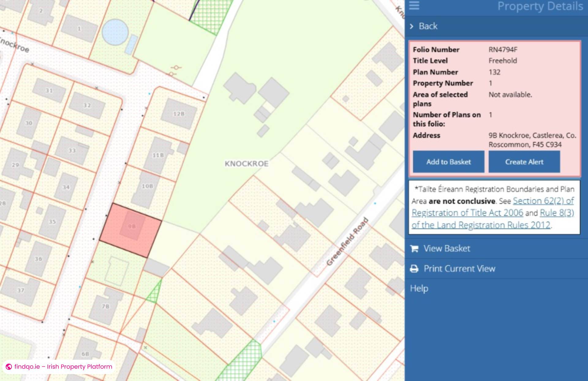Viewport: 588px width, 381px height.
Task: Click the address 9B Knockroe, Castlerea text
Action: click(532, 140)
